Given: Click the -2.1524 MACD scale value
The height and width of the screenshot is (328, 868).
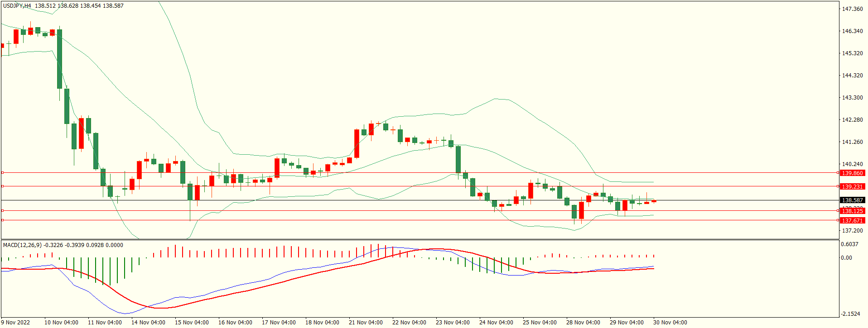Looking at the screenshot, I should (850, 314).
